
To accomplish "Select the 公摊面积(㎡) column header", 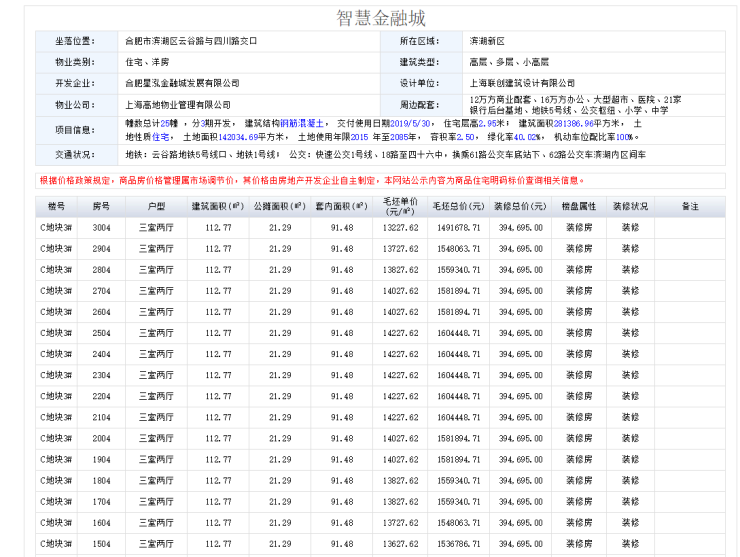I will (x=280, y=206).
